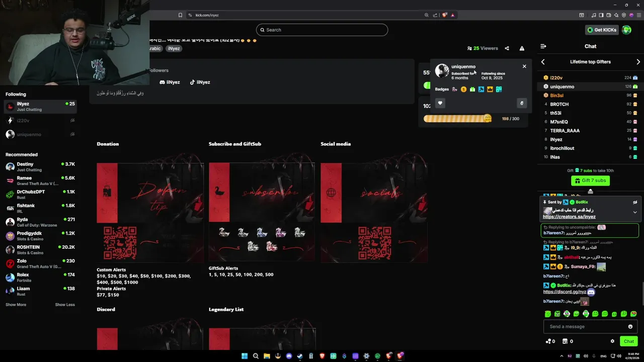Select the iNyez stream tag
The width and height of the screenshot is (644, 362).
click(x=174, y=49)
